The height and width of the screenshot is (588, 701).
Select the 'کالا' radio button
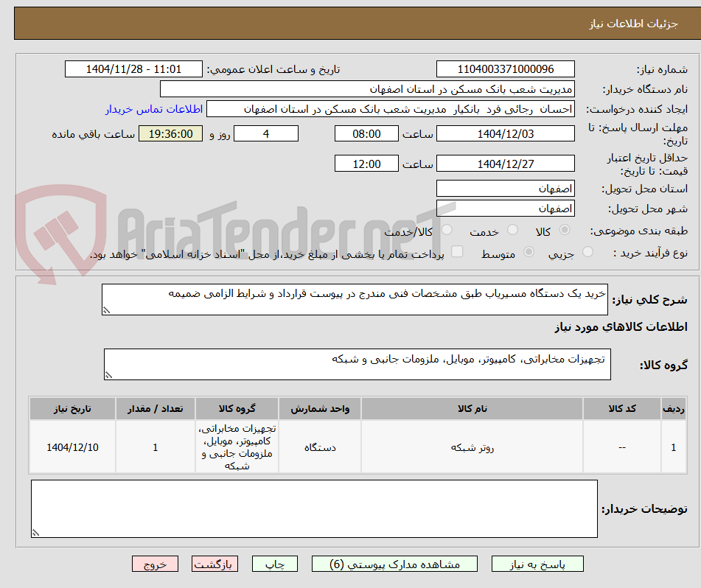pos(565,230)
